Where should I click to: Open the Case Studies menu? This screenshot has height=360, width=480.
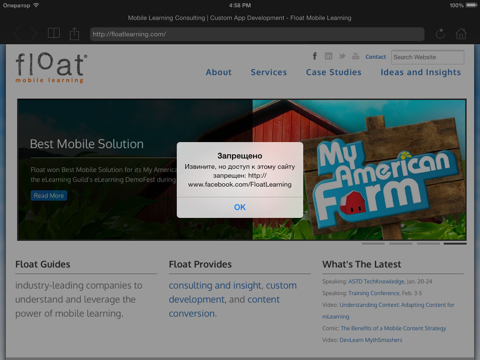click(x=334, y=72)
